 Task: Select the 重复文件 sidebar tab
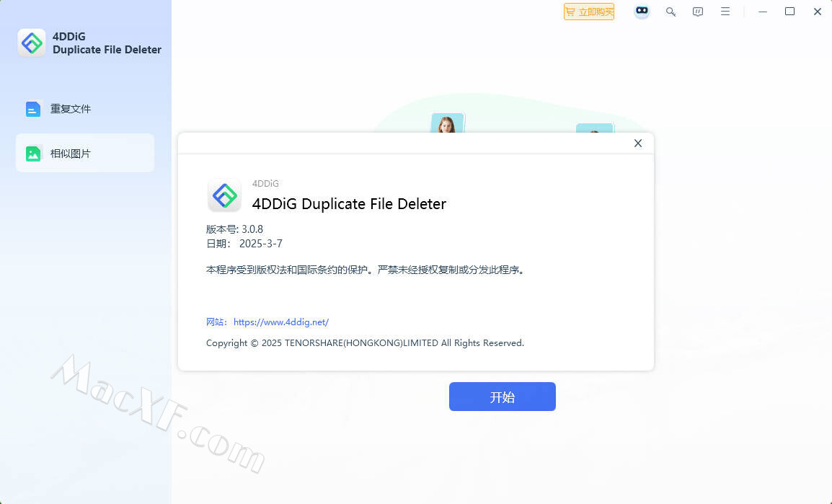pyautogui.click(x=85, y=109)
